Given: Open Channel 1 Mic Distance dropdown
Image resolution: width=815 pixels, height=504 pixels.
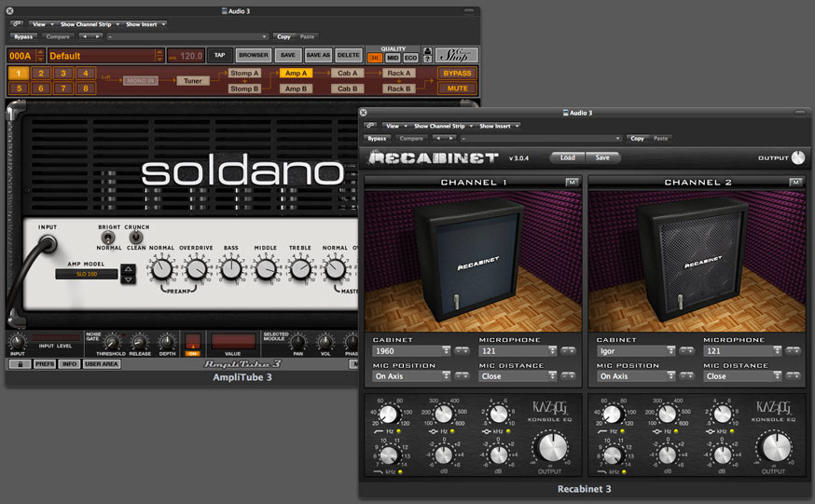Looking at the screenshot, I should [518, 375].
